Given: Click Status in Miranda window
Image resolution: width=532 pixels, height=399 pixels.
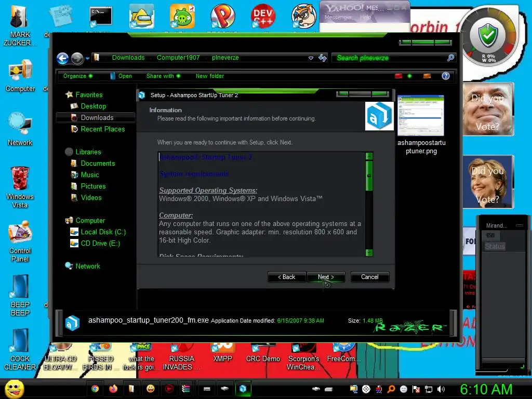Looking at the screenshot, I should point(495,246).
